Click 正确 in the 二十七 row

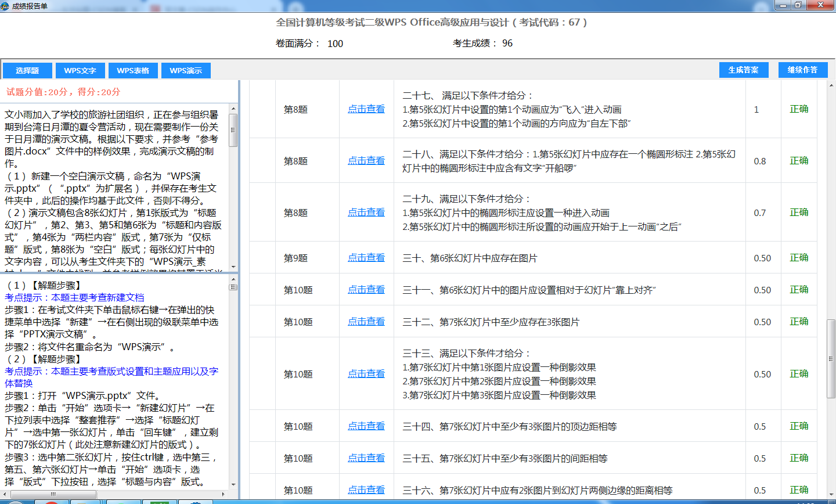click(x=799, y=109)
